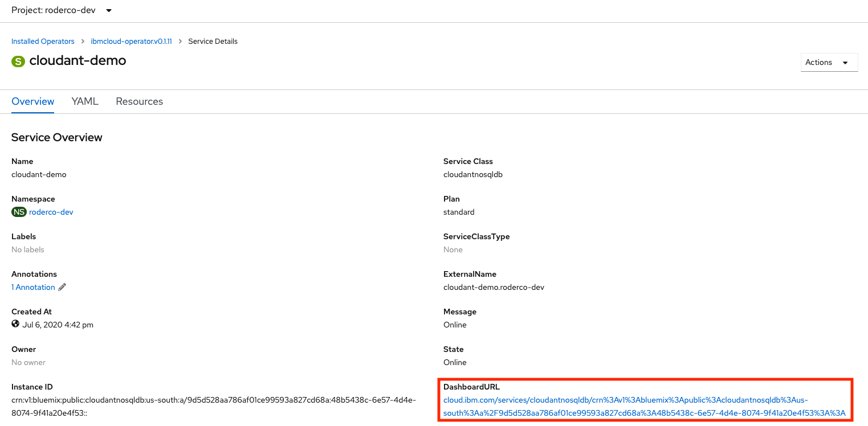Open the roderco-dev namespace link
The height and width of the screenshot is (426, 868).
51,212
